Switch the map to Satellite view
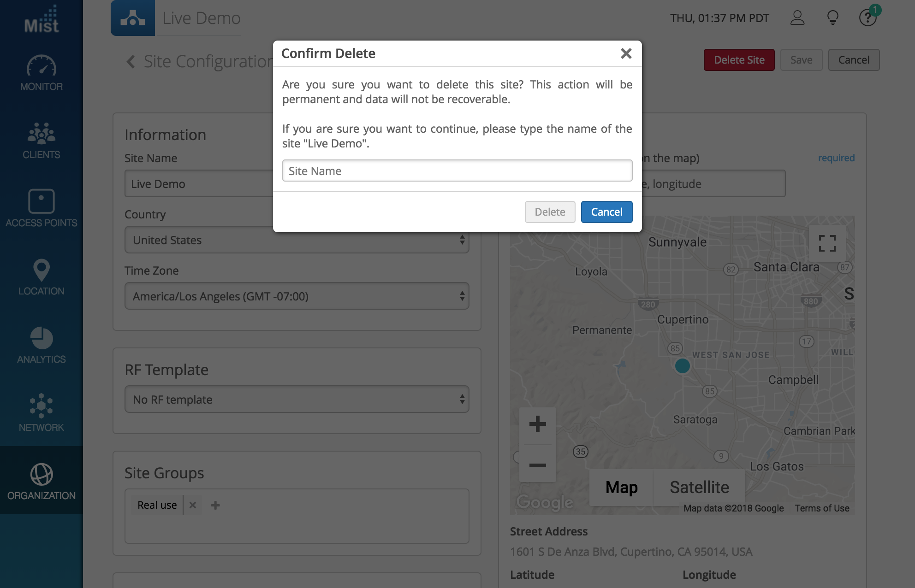The height and width of the screenshot is (588, 915). click(x=699, y=488)
